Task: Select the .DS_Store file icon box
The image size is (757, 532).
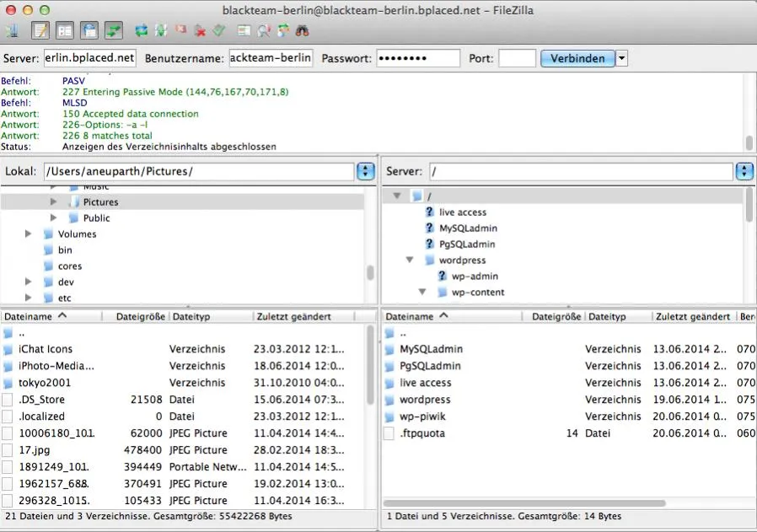Action: (x=8, y=400)
